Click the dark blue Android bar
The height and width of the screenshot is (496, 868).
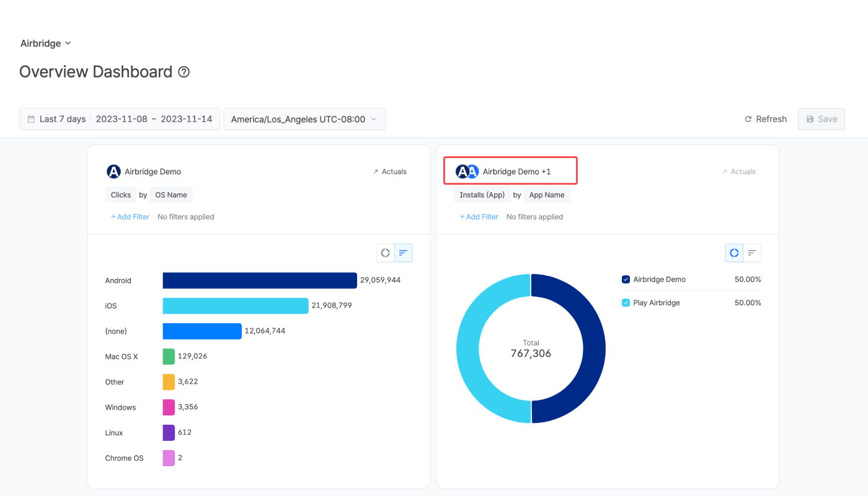(260, 280)
